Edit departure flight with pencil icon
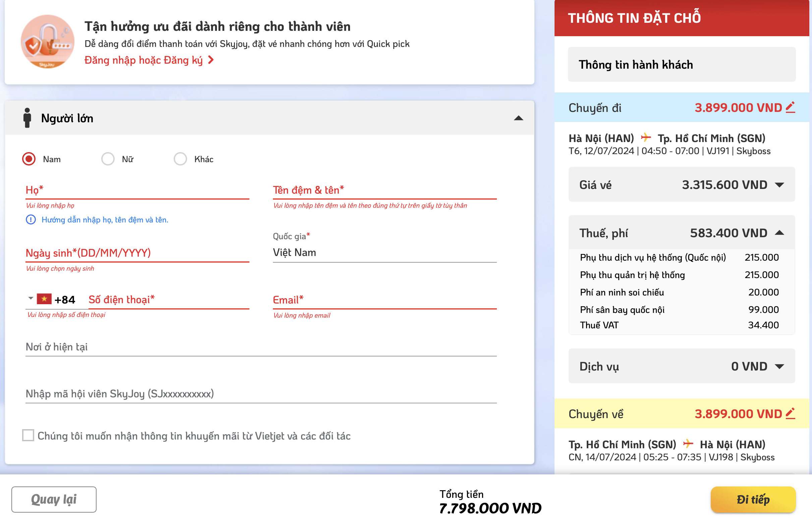 pos(790,107)
